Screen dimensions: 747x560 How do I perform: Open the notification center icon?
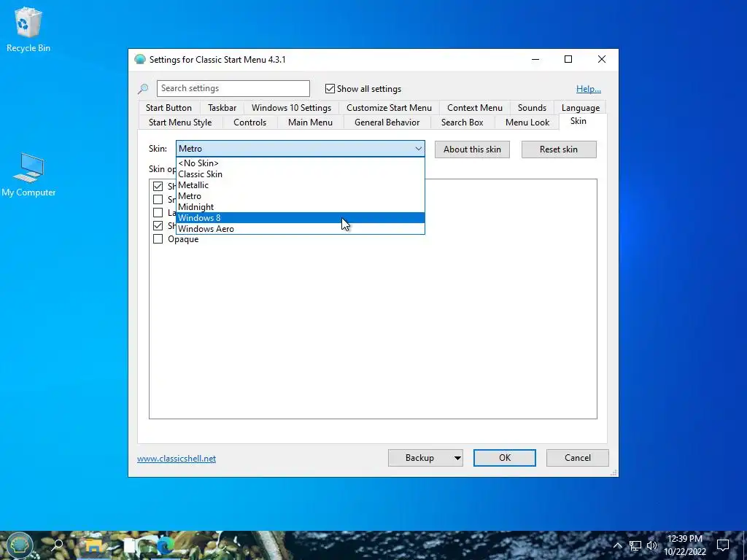point(723,545)
